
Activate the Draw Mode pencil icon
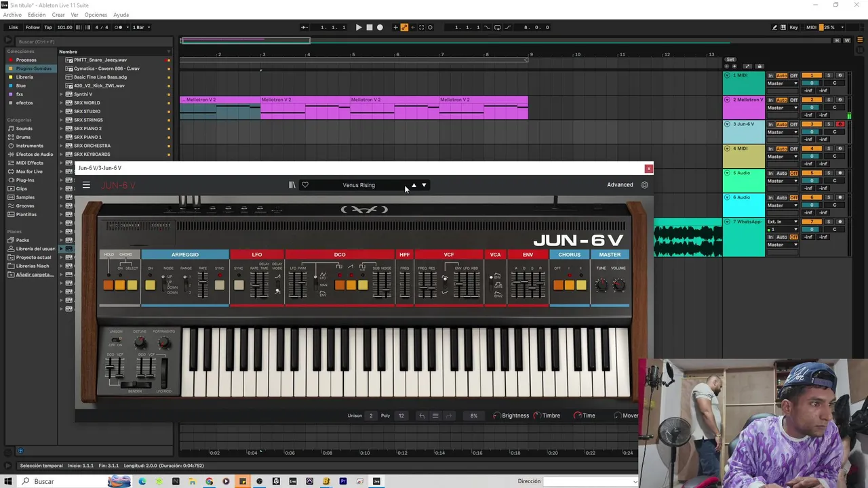[x=774, y=27]
